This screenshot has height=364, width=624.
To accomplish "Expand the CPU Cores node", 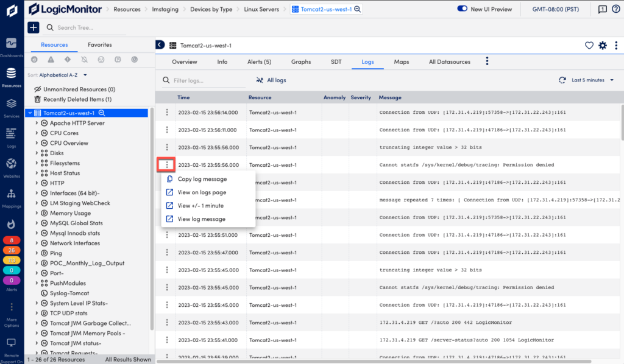I will (x=37, y=133).
